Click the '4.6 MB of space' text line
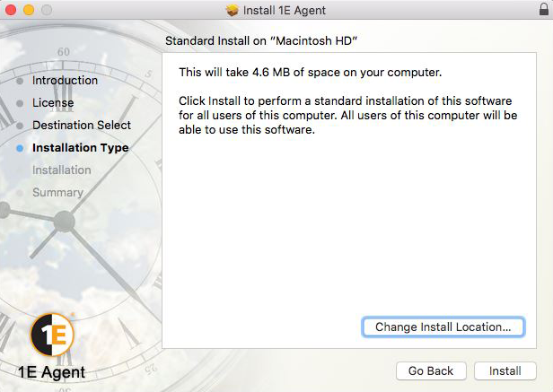 [311, 72]
